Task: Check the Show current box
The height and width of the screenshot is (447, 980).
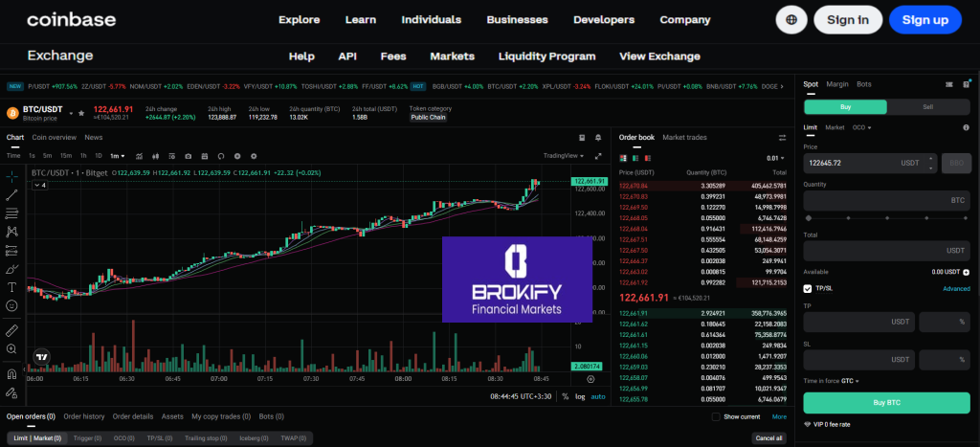Action: [716, 416]
